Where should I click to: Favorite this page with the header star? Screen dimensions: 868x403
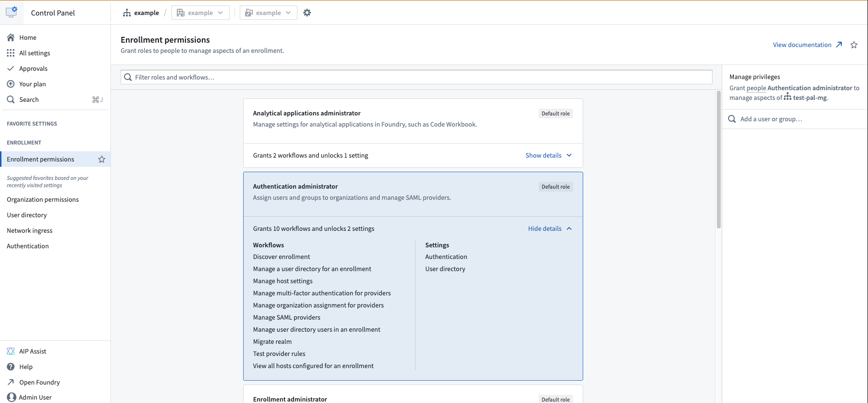(x=854, y=45)
